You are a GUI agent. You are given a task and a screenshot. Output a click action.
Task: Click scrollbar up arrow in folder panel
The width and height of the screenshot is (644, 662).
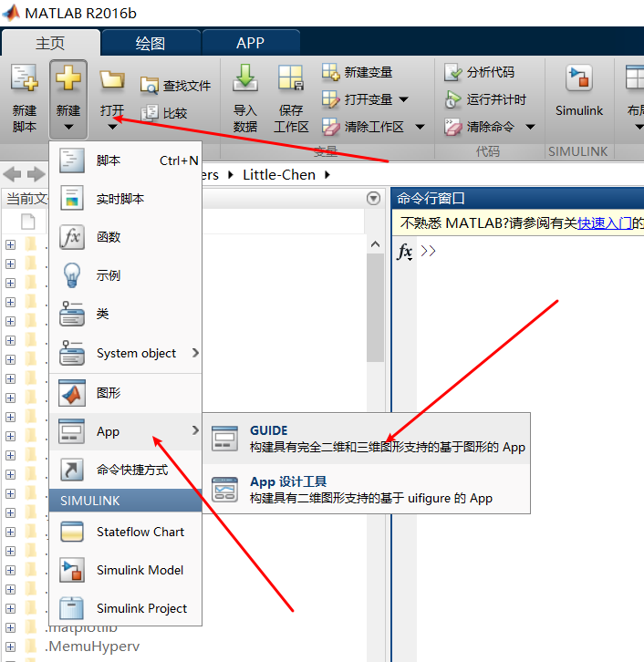click(x=376, y=244)
